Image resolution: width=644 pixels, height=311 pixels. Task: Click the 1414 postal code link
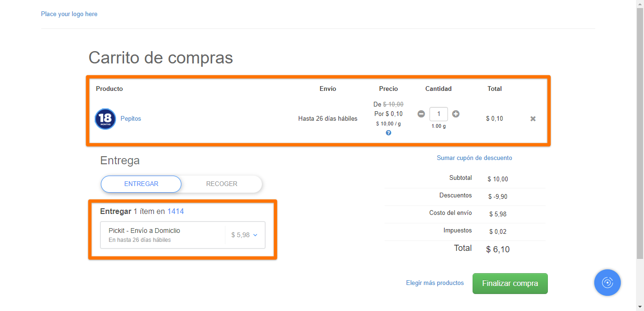tap(176, 211)
